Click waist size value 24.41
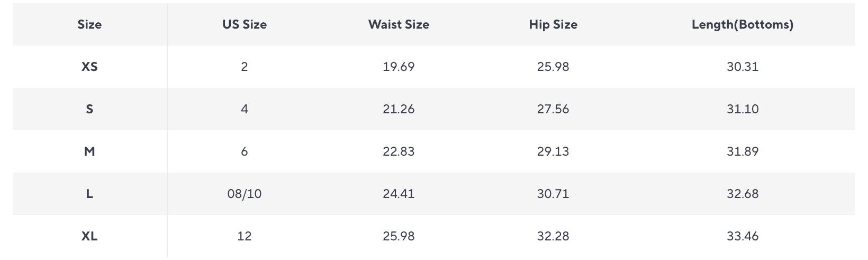Image resolution: width=868 pixels, height=260 pixels. pos(399,194)
